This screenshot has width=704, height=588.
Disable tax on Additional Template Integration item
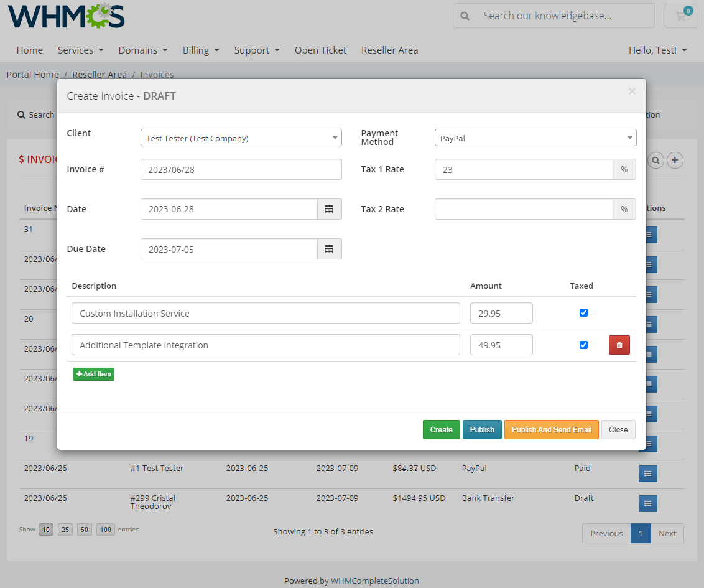point(583,344)
